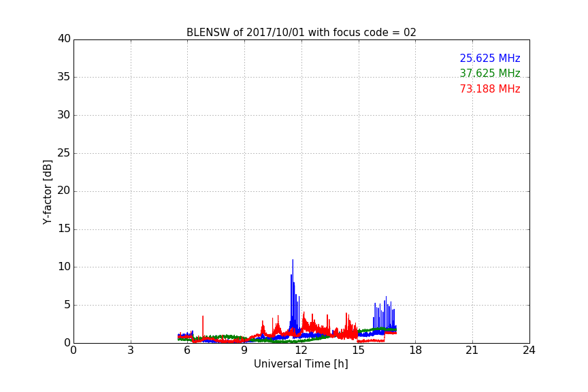Click the x-axis tick label '6'
The height and width of the screenshot is (392, 588).
pyautogui.click(x=187, y=350)
